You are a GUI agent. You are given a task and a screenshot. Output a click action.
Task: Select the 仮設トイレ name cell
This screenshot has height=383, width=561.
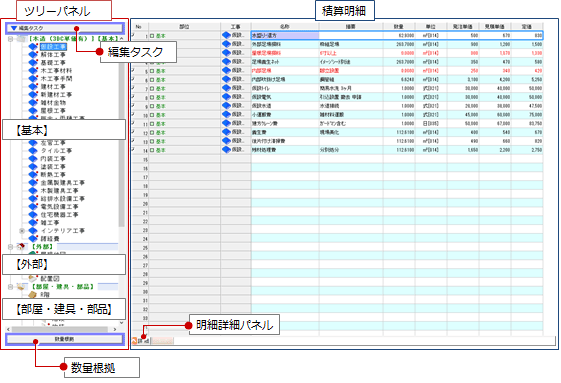pos(285,88)
